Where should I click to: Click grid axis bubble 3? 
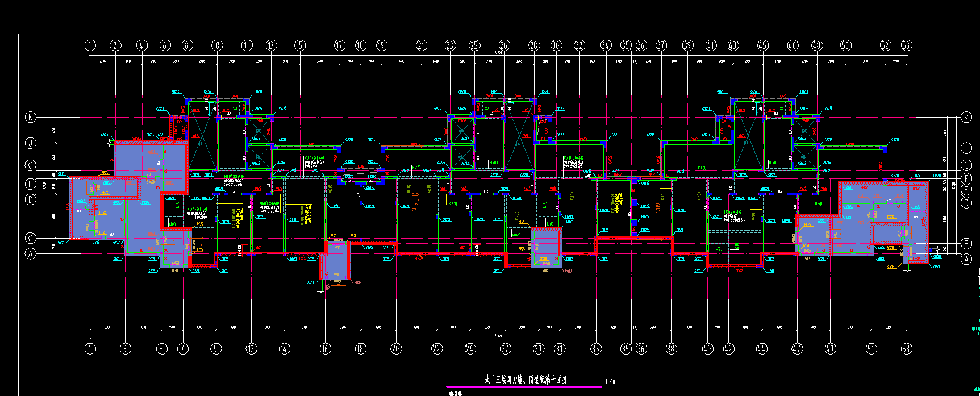(x=126, y=348)
